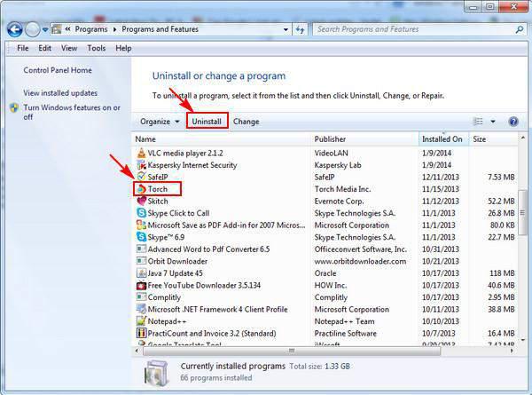The height and width of the screenshot is (395, 532).
Task: Click the horizontal scrollbar thumb
Action: click(x=292, y=351)
